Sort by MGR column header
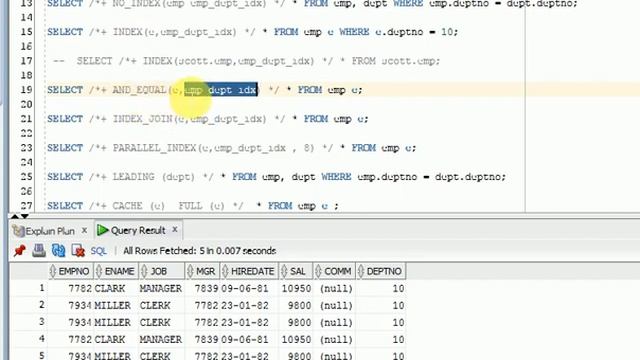Screen dimensions: 640x360 click(202, 271)
